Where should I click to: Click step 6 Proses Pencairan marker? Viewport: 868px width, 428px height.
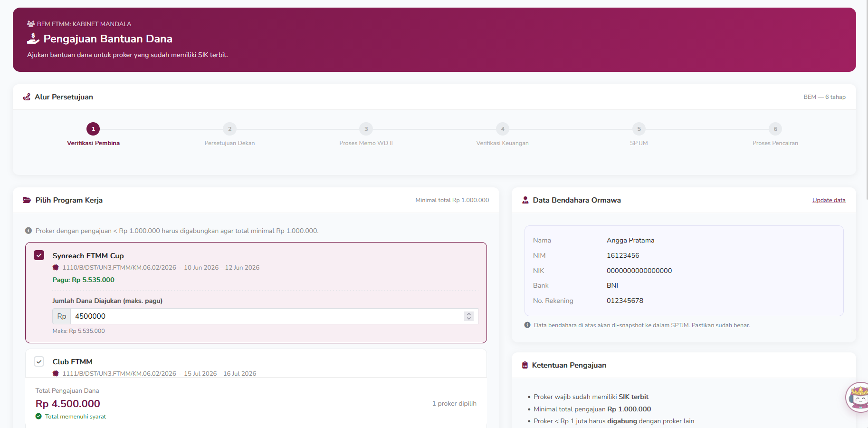[x=775, y=129]
